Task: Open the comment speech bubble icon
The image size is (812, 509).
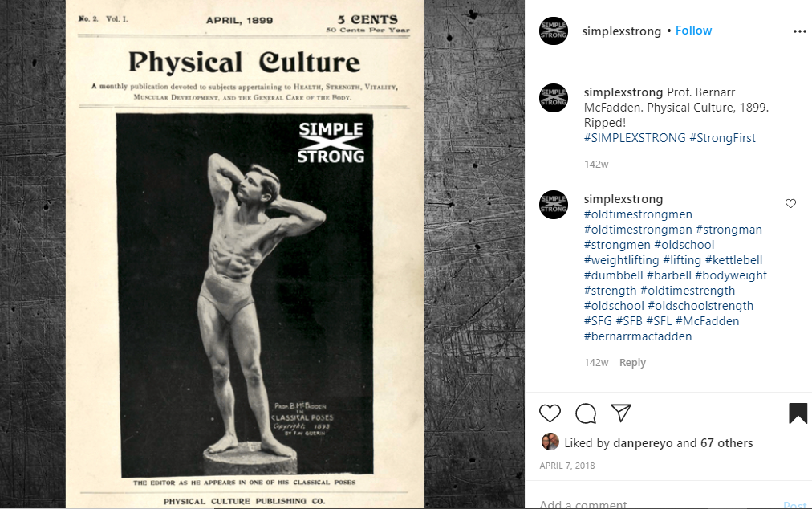Action: click(586, 413)
